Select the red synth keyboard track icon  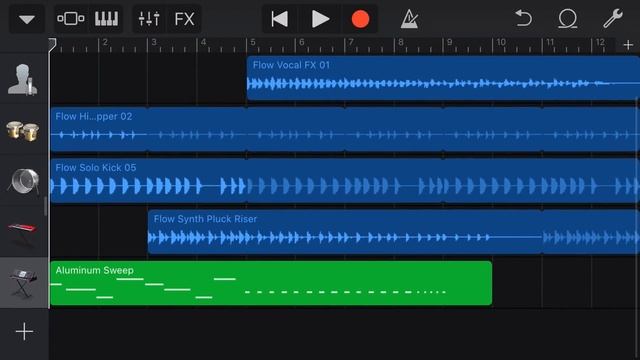[23, 233]
